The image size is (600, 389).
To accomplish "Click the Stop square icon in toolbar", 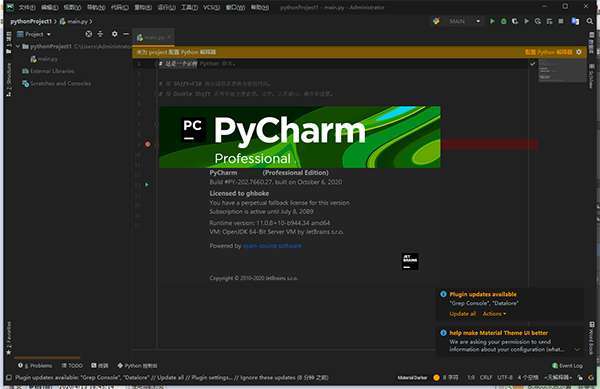I will [561, 21].
